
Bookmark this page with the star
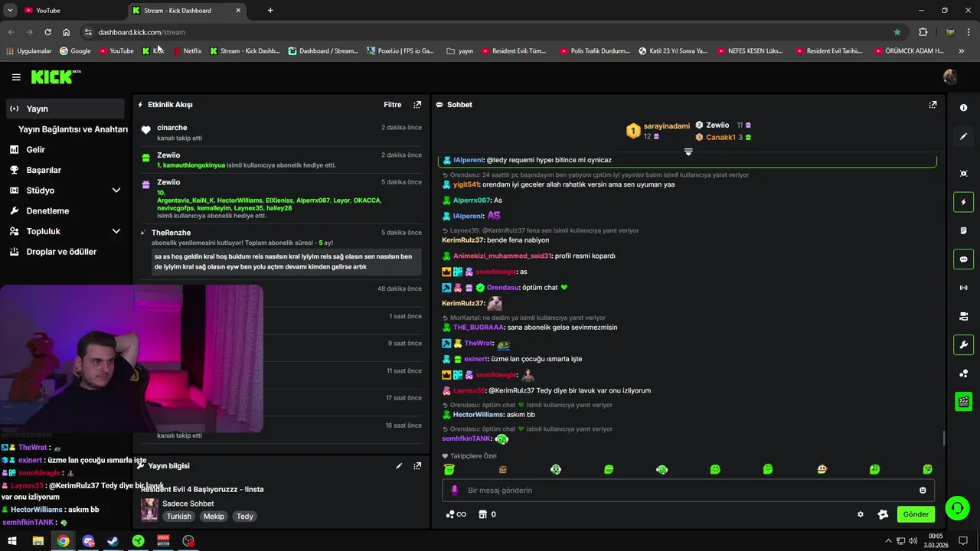point(897,32)
